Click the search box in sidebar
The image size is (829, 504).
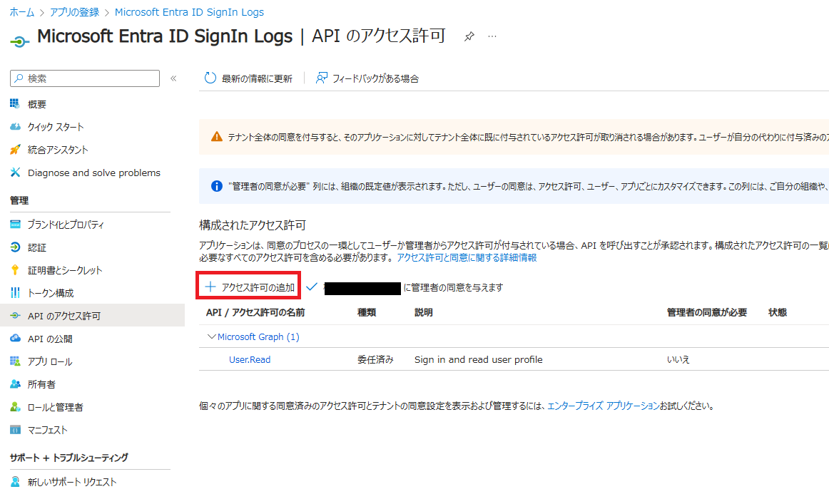85,78
